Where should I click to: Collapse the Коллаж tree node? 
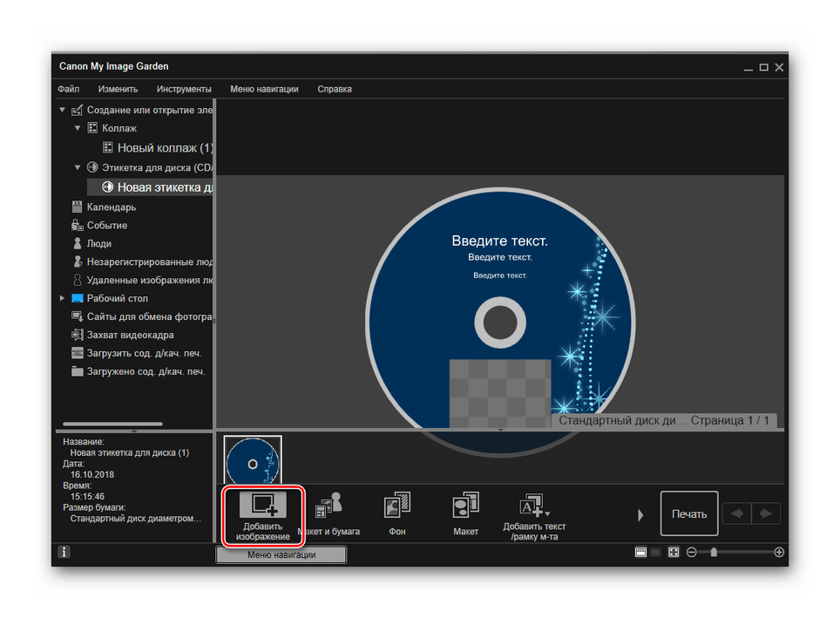(78, 128)
